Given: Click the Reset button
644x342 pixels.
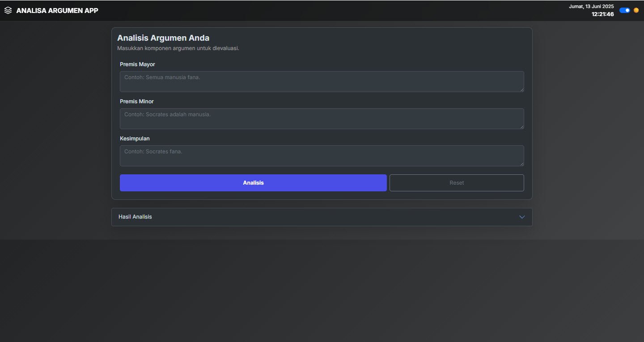Looking at the screenshot, I should [x=457, y=183].
